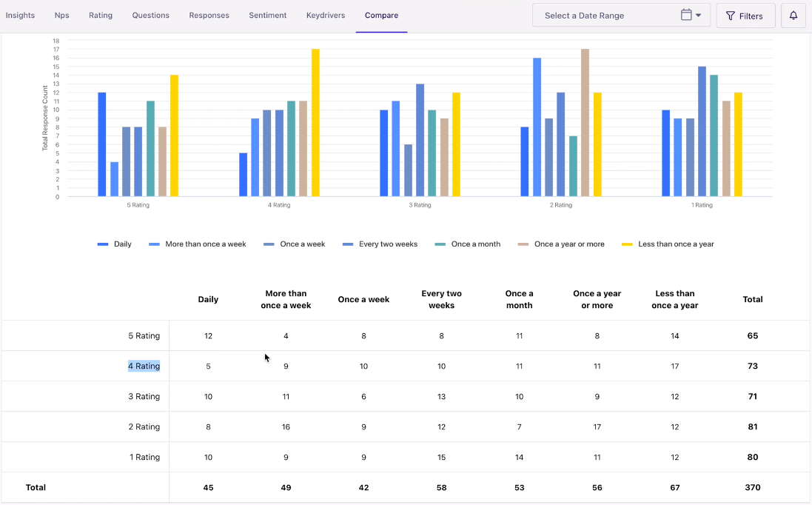Open the Select a Date Range field
Screen dimensions: 812x505
tap(621, 16)
